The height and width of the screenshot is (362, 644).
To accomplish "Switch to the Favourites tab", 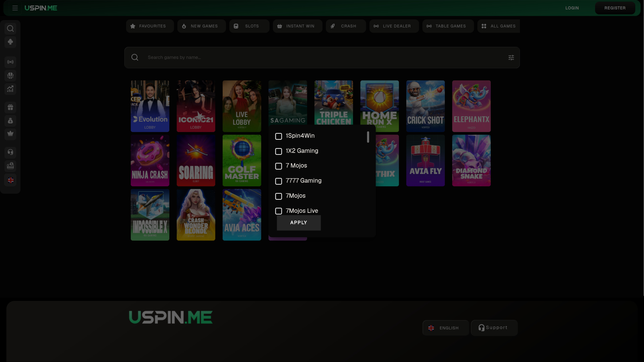I will [x=150, y=26].
